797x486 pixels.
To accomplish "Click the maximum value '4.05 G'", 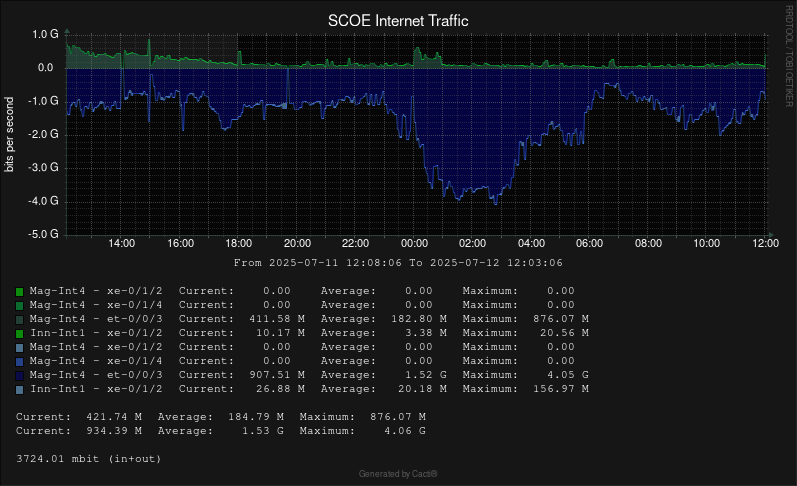I will 568,375.
